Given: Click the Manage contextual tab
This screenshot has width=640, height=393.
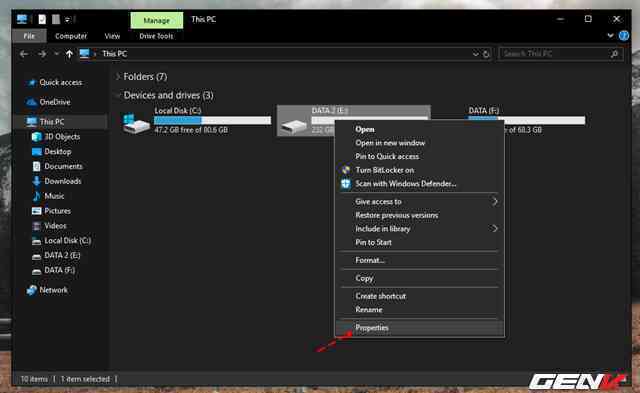Looking at the screenshot, I should click(x=157, y=20).
